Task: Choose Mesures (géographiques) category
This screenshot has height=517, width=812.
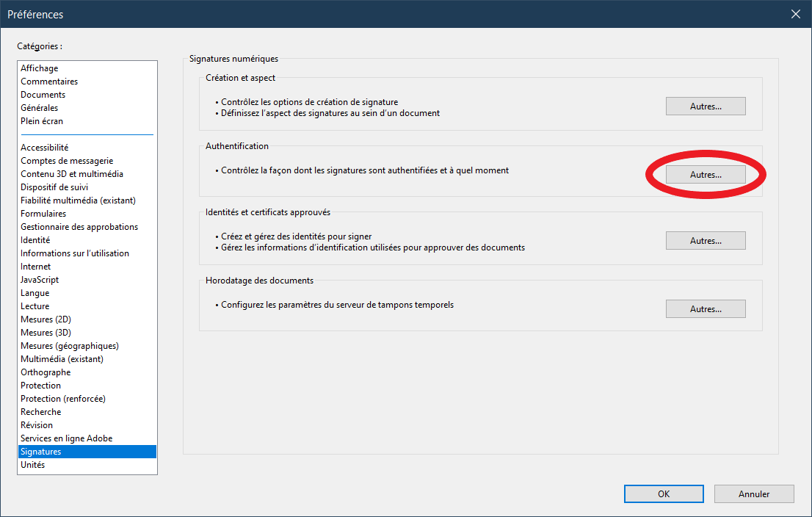Action: [70, 346]
